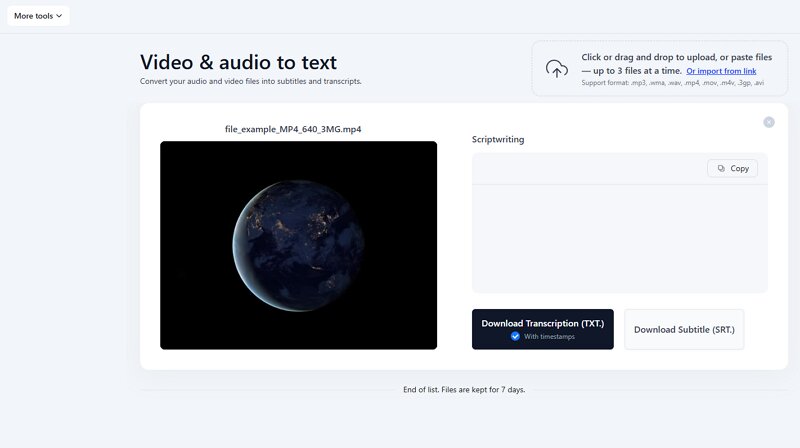Follow the Or import from link hyperlink

tap(720, 71)
